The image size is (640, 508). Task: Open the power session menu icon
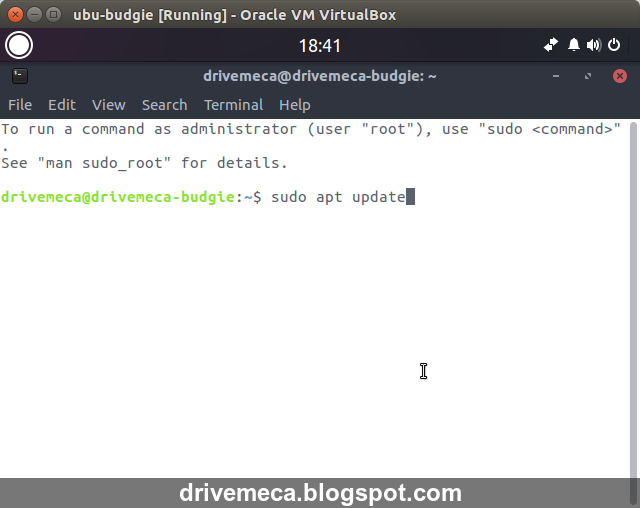614,44
